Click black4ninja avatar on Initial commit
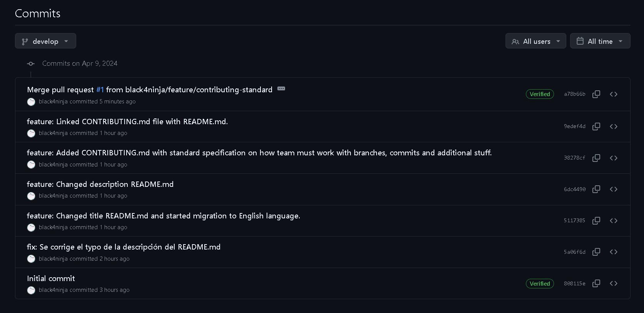The image size is (644, 313). 31,290
